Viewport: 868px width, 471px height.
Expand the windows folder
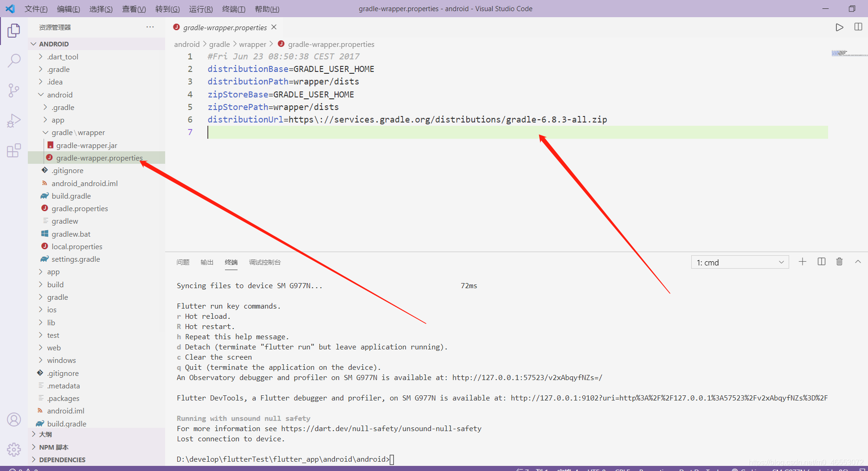[x=96, y=360]
